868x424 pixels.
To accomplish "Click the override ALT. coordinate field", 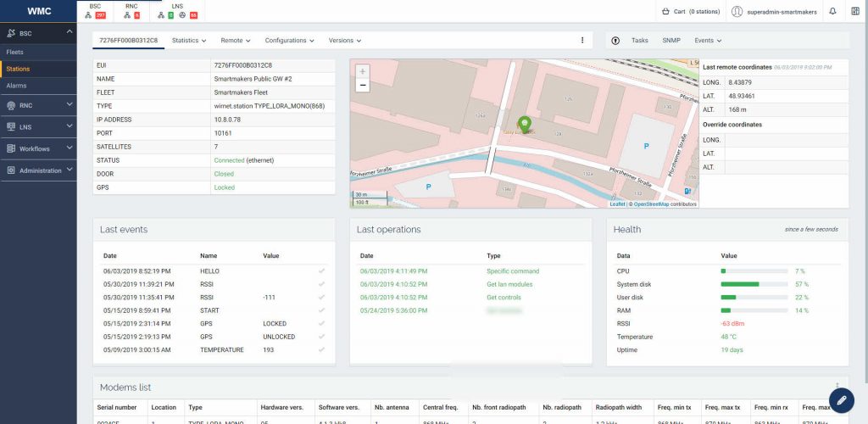I will pos(786,167).
